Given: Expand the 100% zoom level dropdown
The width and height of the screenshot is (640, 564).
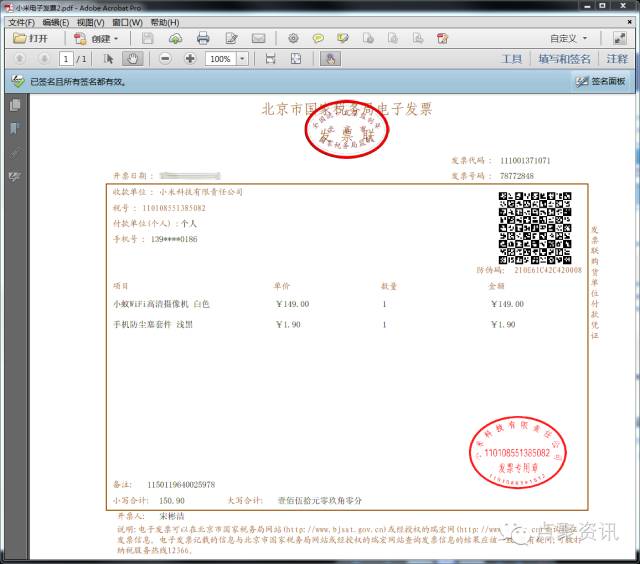Looking at the screenshot, I should (x=243, y=59).
